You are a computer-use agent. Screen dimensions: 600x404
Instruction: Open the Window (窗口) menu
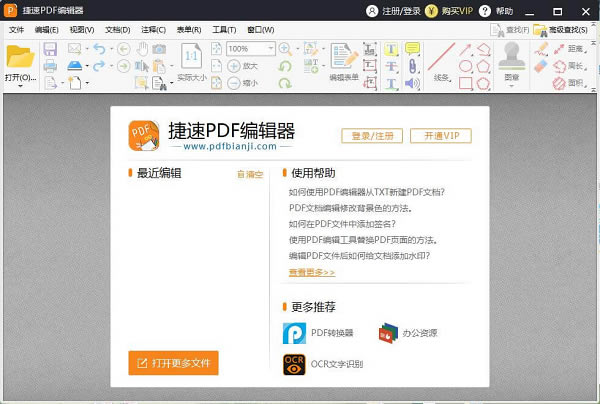[x=261, y=29]
